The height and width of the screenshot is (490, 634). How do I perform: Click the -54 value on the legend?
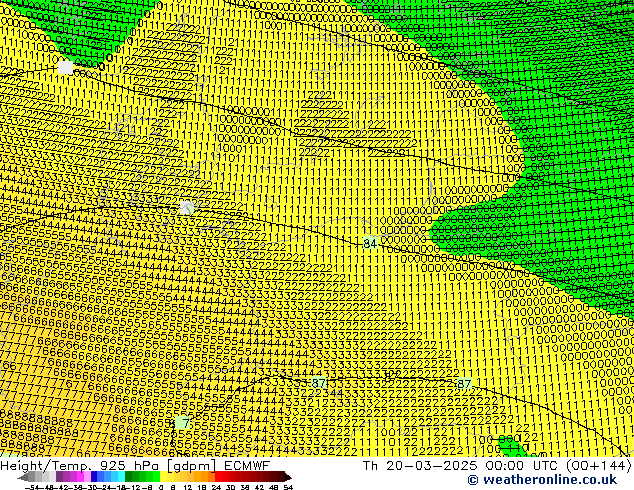[x=32, y=487]
